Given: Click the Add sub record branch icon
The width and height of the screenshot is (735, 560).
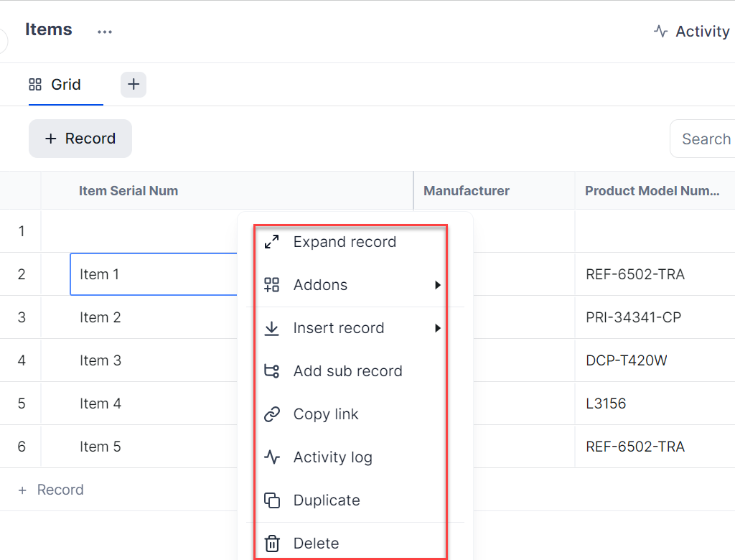Looking at the screenshot, I should point(272,371).
